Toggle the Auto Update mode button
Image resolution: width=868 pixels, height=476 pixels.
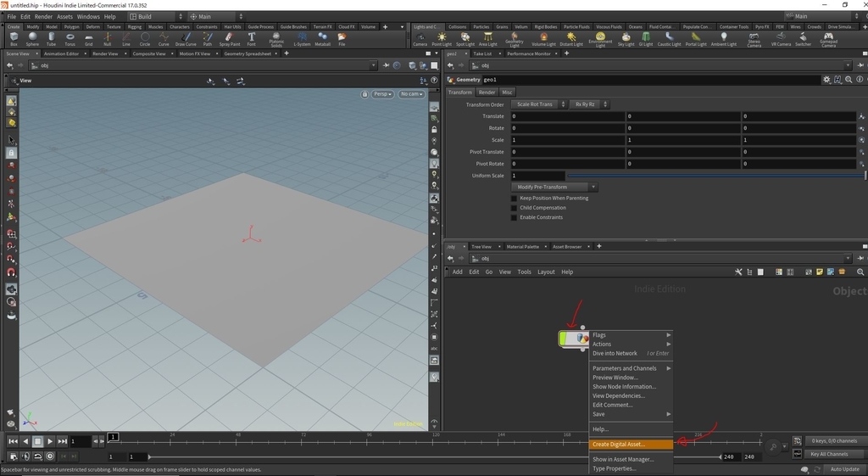[x=845, y=469]
